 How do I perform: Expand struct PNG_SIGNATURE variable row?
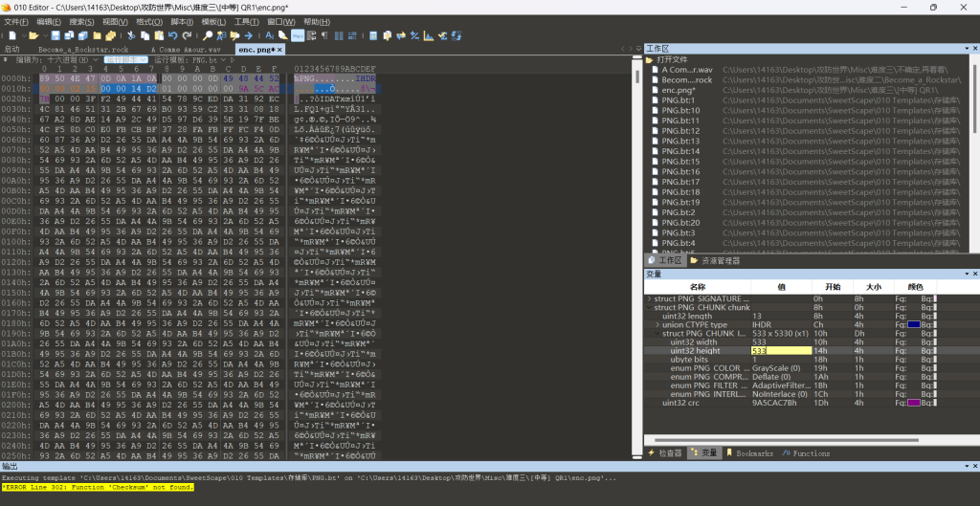pos(650,298)
